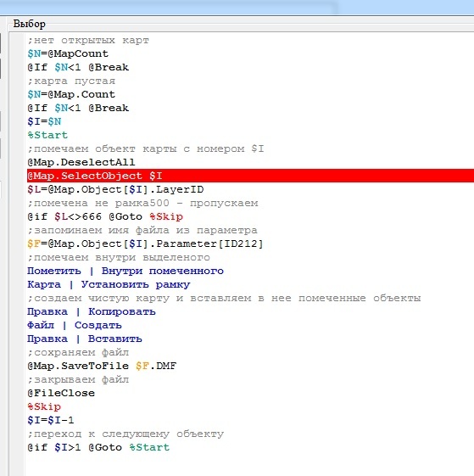Click the $I=$I-1 decrement line
The width and height of the screenshot is (474, 476).
click(51, 420)
